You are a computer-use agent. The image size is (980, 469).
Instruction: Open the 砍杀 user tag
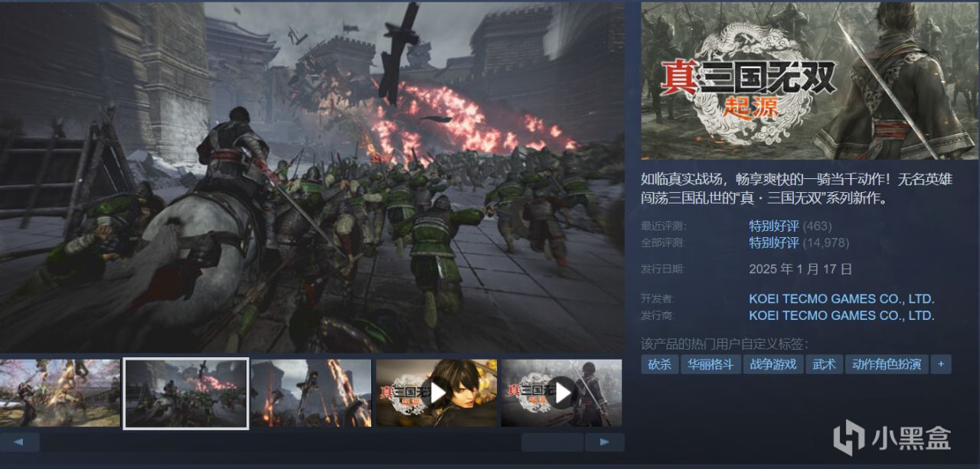coord(659,364)
